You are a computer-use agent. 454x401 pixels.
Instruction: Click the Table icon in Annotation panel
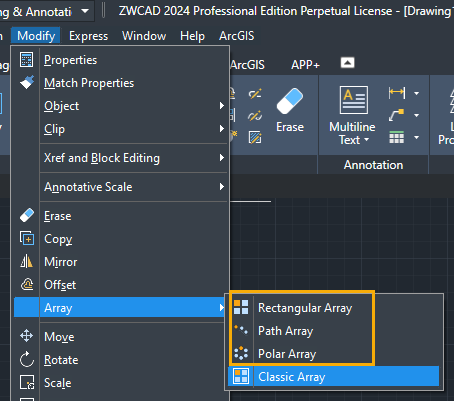(x=397, y=137)
